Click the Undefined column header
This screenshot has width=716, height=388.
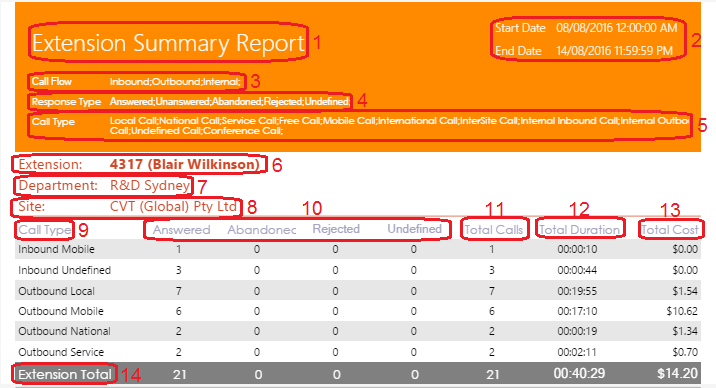[415, 229]
